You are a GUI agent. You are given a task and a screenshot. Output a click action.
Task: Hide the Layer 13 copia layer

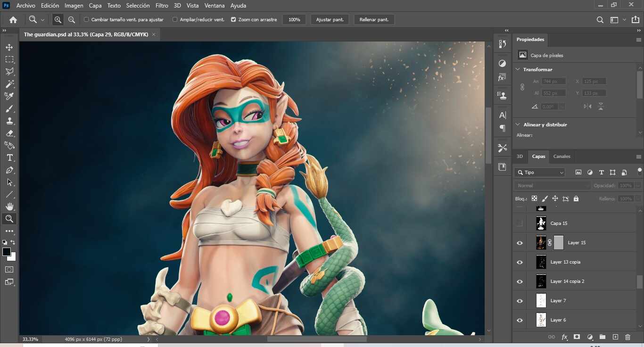[520, 262]
